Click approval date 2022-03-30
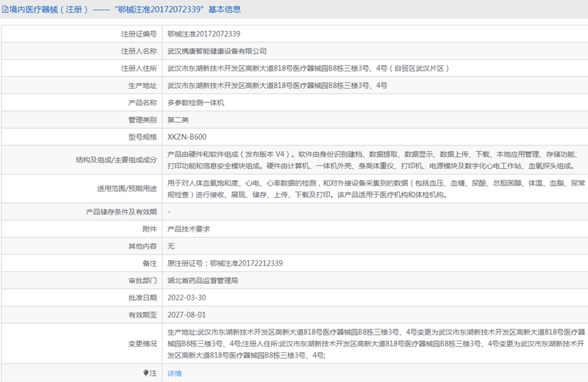The width and height of the screenshot is (588, 382). (x=187, y=298)
